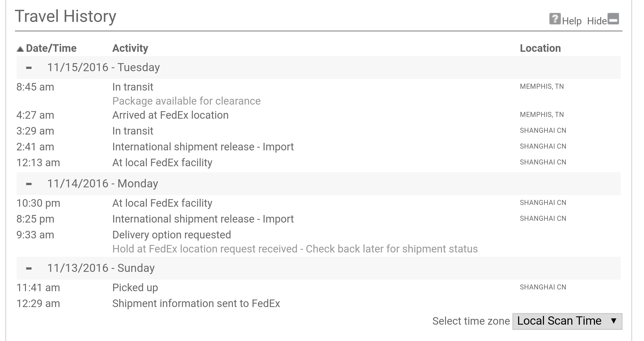Viewport: 644px width, 341px height.
Task: Click the Hide link text
Action: 597,21
